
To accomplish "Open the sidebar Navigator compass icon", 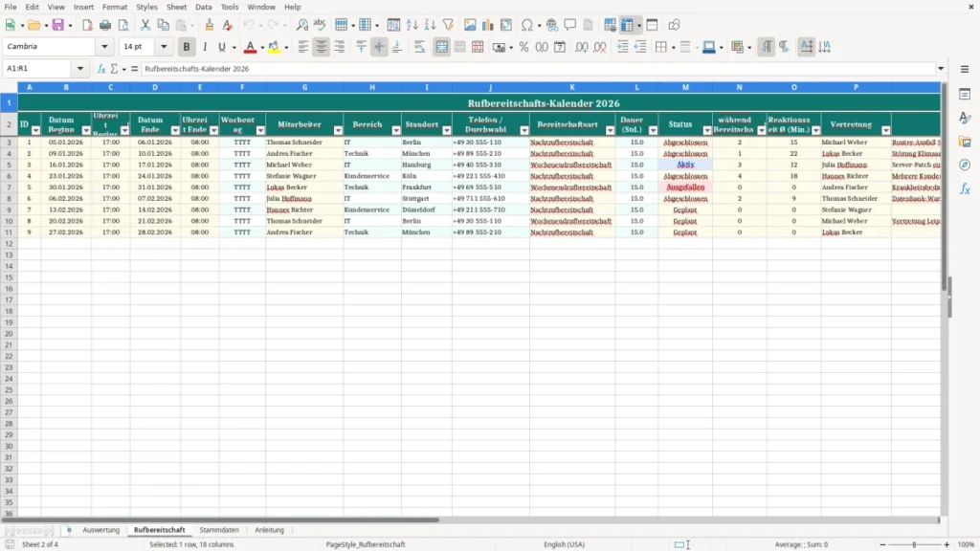I will (965, 165).
